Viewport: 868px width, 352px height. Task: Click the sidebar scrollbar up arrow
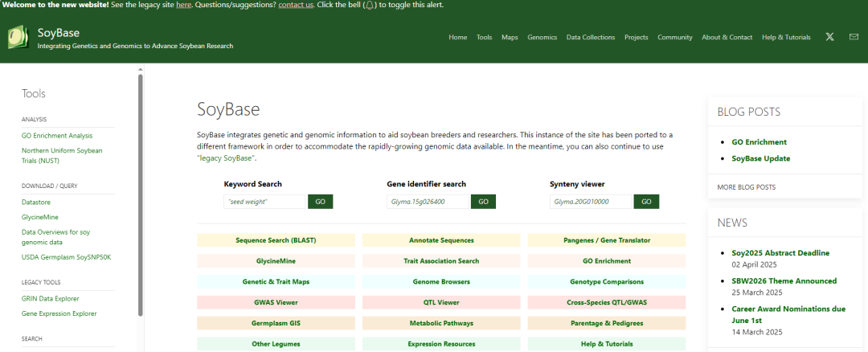click(141, 69)
